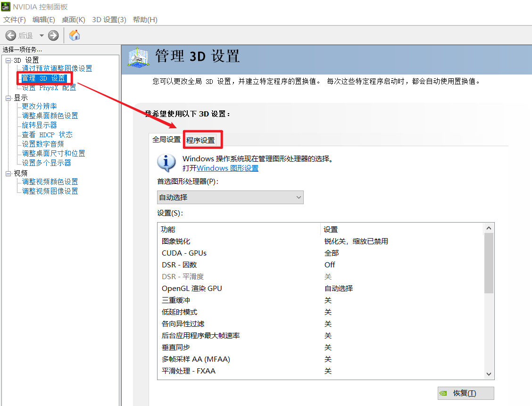Open 调整桌面颜色设置 task
This screenshot has height=406, width=532.
click(50, 116)
